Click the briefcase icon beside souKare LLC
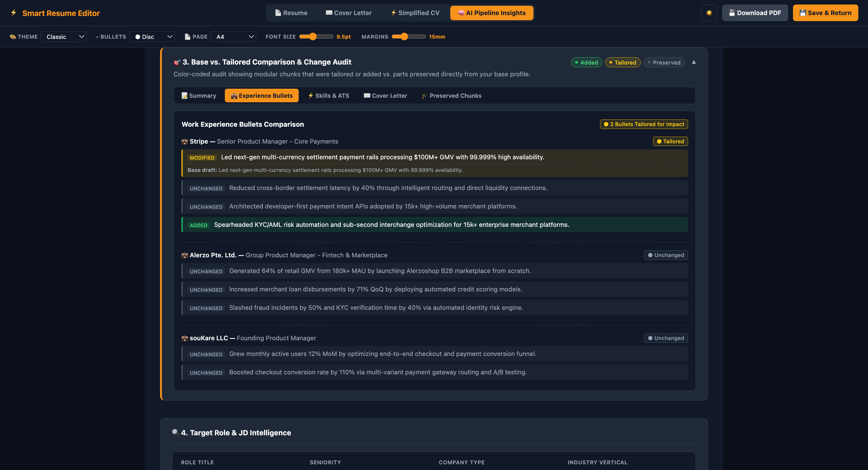This screenshot has width=868, height=470. 185,338
